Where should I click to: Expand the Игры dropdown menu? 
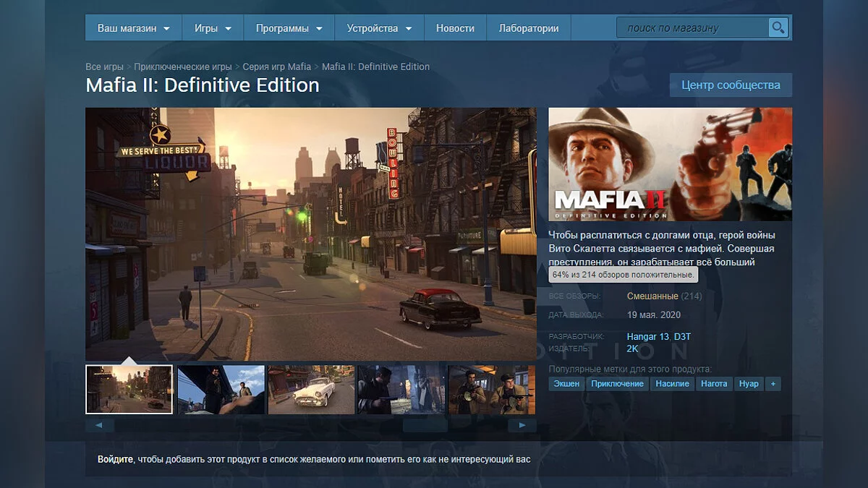213,28
